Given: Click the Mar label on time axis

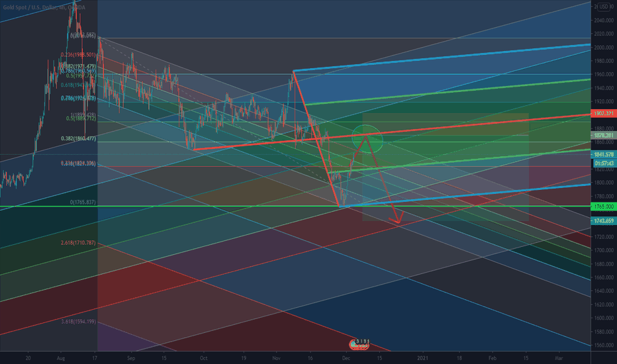Looking at the screenshot, I should click(x=559, y=359).
